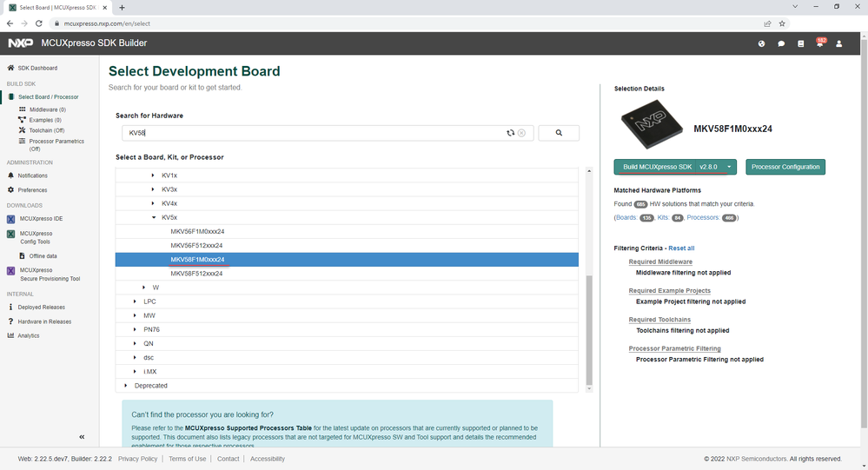Expand the i.MX tree node

[x=135, y=372]
